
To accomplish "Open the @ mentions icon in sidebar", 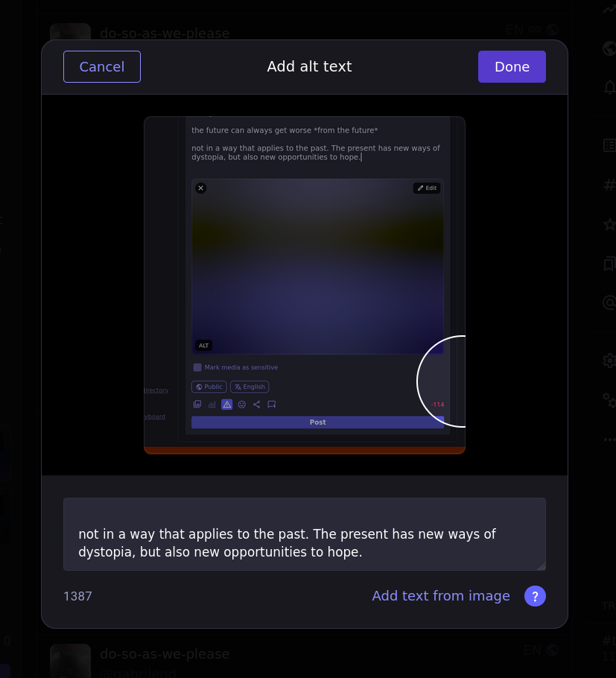I will 609,302.
